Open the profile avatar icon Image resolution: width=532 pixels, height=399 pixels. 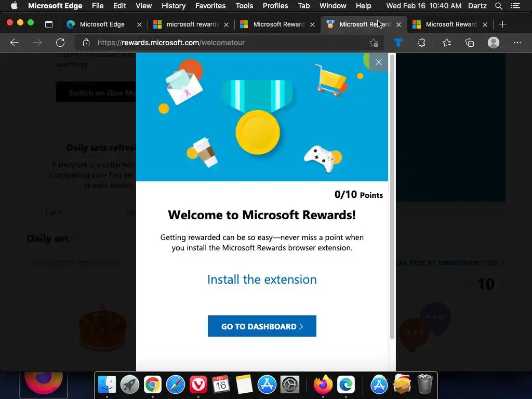click(494, 43)
